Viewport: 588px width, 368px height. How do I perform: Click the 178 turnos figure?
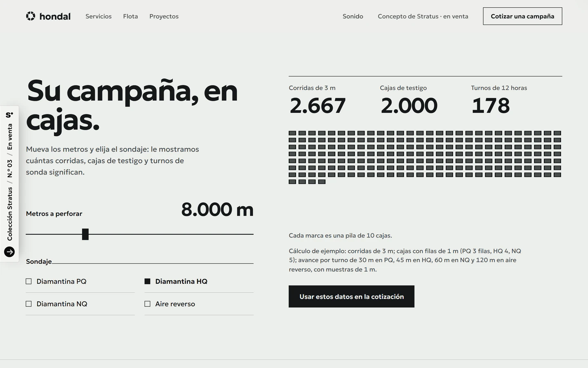coord(490,105)
